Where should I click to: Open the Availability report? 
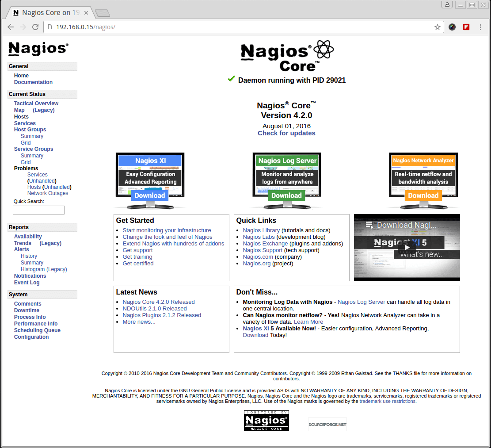coord(28,237)
